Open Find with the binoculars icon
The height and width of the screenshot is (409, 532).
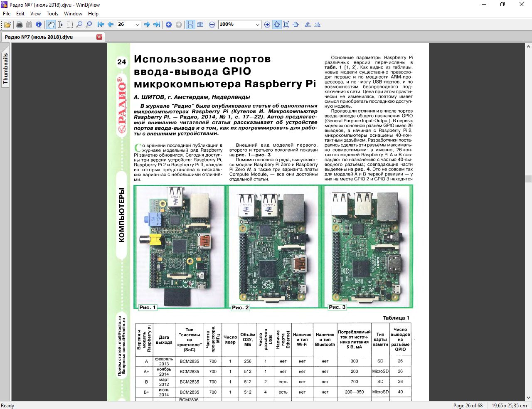click(x=29, y=25)
